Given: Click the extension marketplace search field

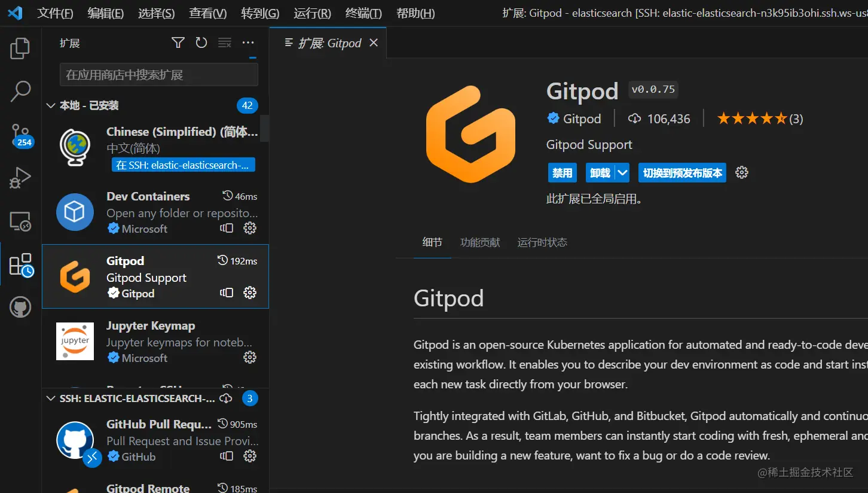Looking at the screenshot, I should click(158, 74).
